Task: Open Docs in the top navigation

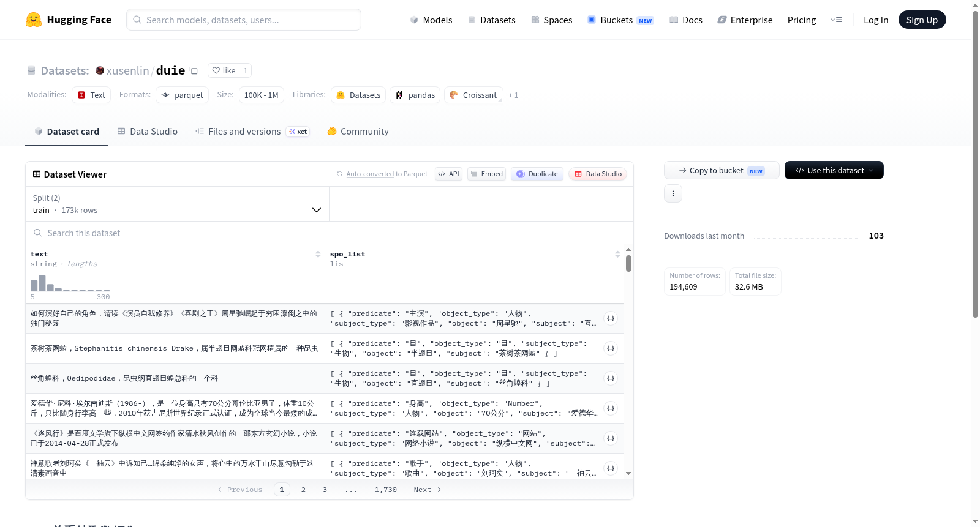Action: (685, 20)
